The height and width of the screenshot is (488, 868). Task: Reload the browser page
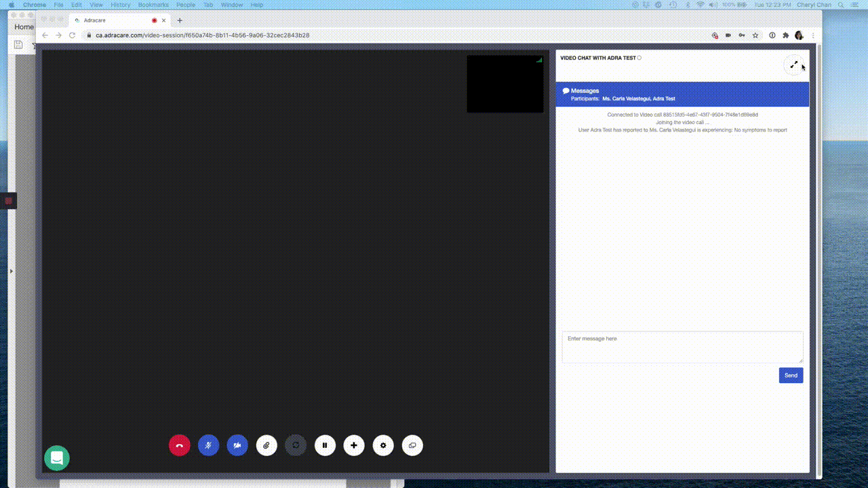point(72,35)
